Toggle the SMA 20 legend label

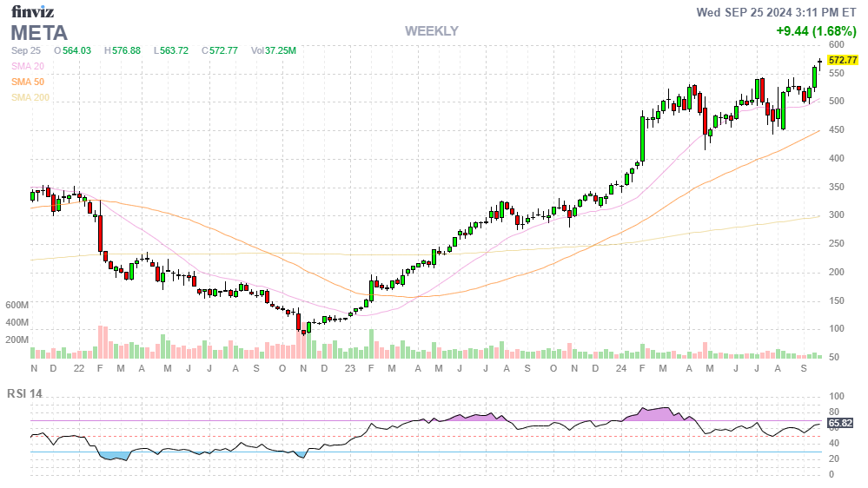(28, 66)
